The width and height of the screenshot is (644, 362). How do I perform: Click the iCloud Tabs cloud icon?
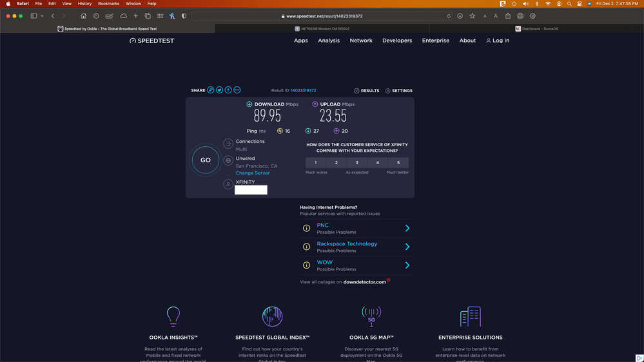[x=123, y=16]
